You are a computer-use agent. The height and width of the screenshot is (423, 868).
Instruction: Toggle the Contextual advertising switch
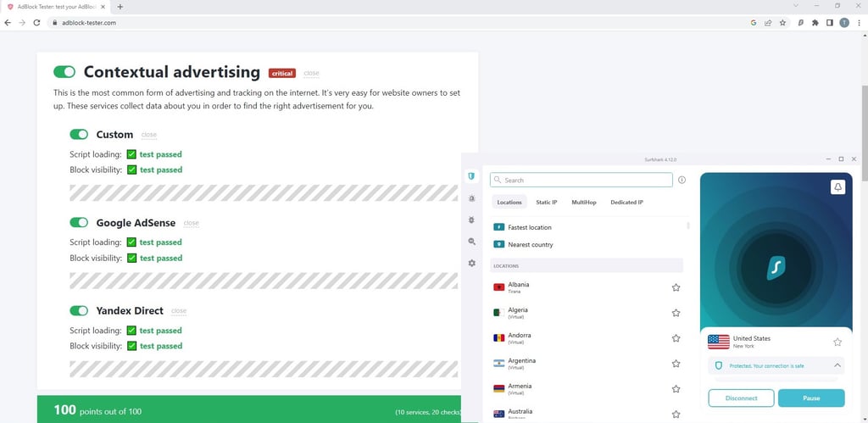coord(64,72)
